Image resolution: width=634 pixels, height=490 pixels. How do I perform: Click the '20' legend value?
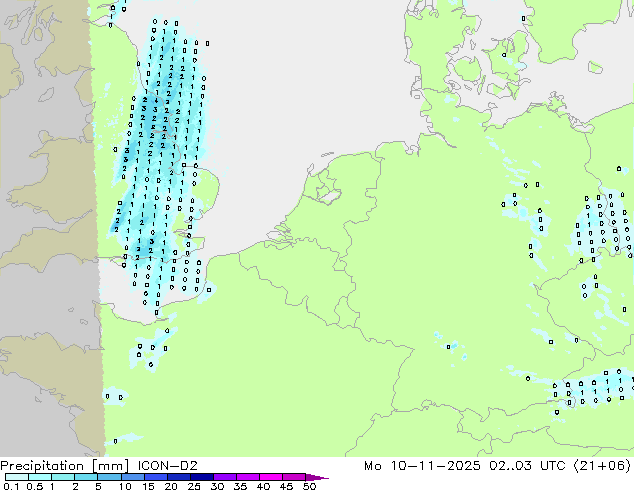click(171, 486)
